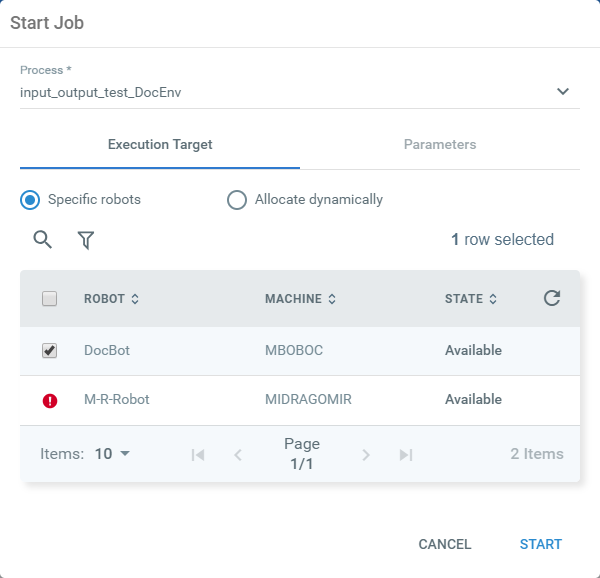Open the robots filter funnel icon
The image size is (600, 578).
pyautogui.click(x=86, y=240)
